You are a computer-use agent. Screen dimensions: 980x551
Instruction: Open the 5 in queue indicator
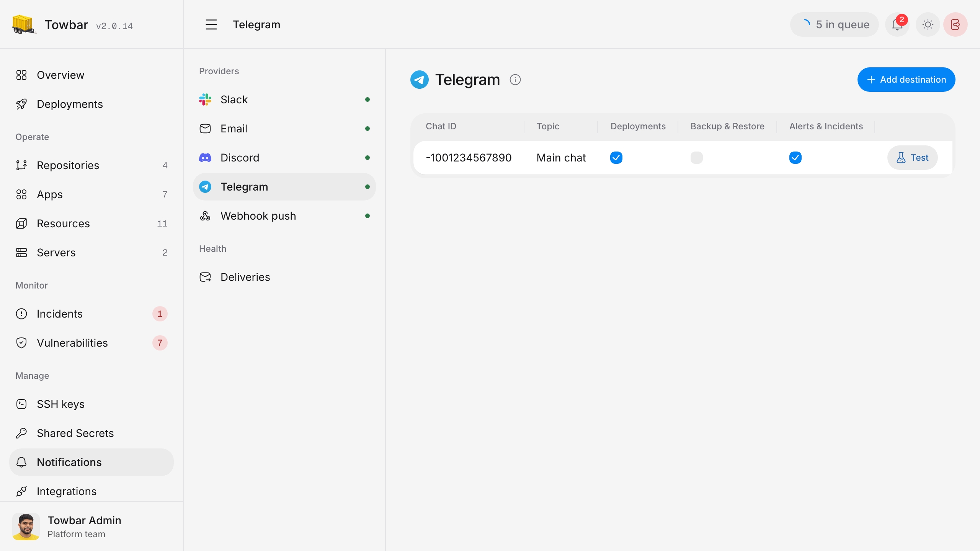pyautogui.click(x=834, y=24)
